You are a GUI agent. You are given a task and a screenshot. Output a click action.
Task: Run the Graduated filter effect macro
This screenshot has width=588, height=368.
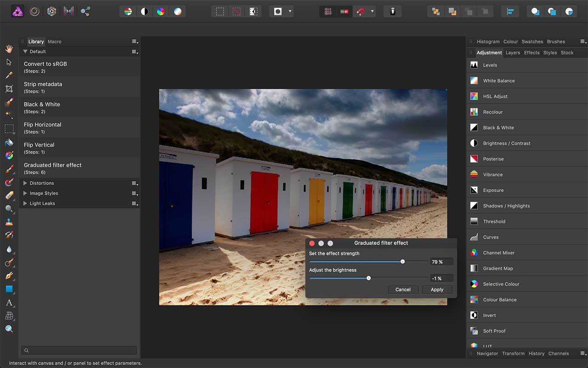pos(79,168)
